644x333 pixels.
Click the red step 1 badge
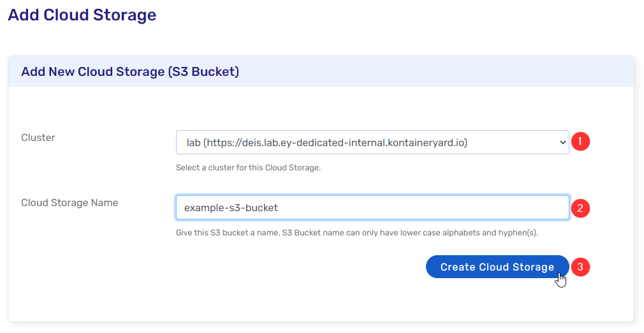point(580,142)
